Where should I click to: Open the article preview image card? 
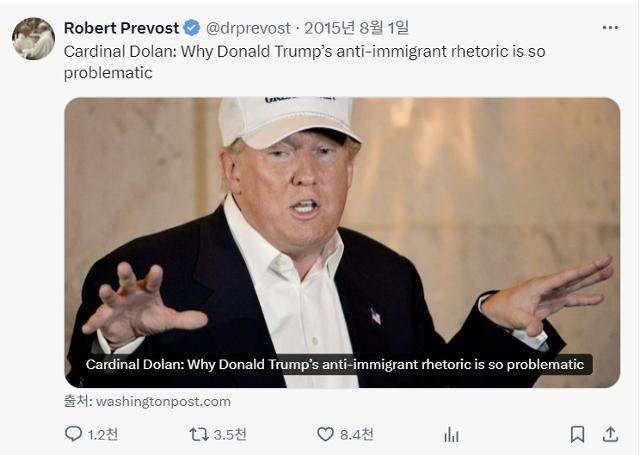point(342,242)
